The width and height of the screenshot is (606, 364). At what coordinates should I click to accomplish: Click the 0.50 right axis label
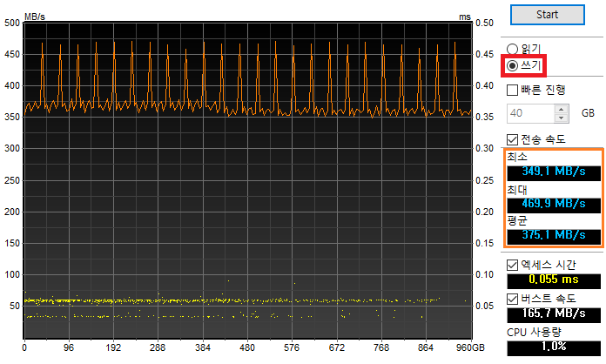[x=485, y=23]
